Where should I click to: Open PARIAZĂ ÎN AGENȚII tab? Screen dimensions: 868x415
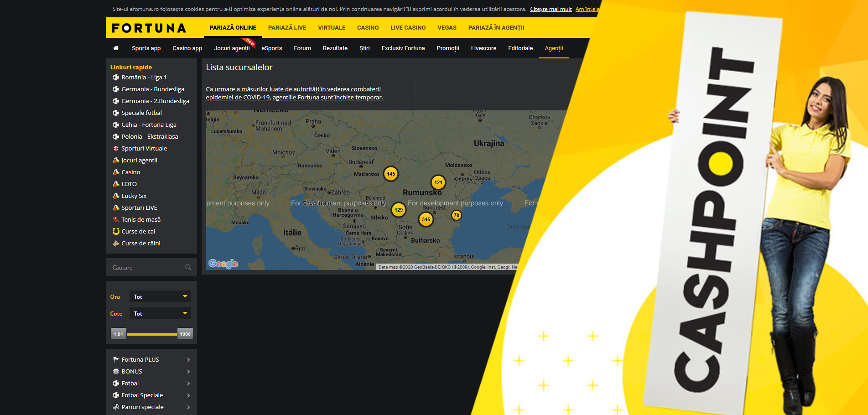[x=496, y=28]
